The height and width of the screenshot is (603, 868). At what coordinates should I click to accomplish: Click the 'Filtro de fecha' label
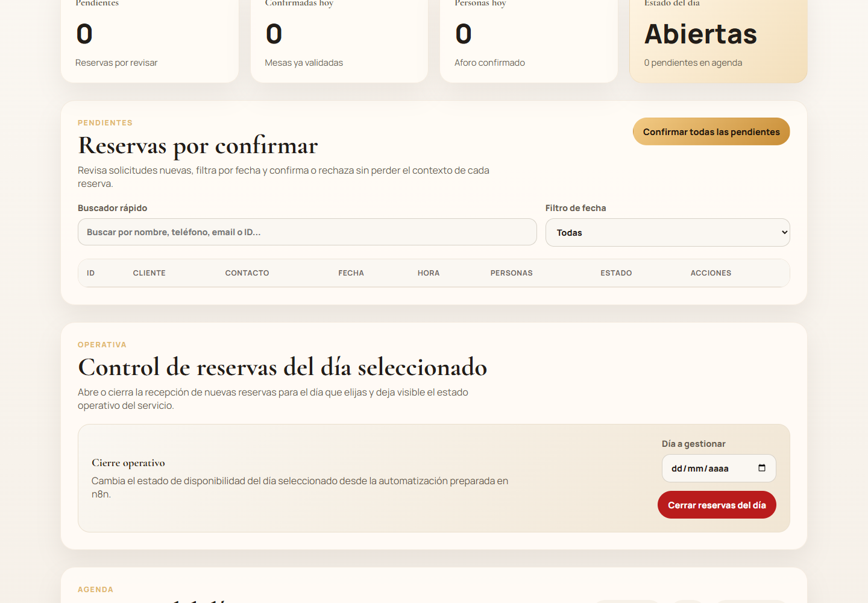576,208
